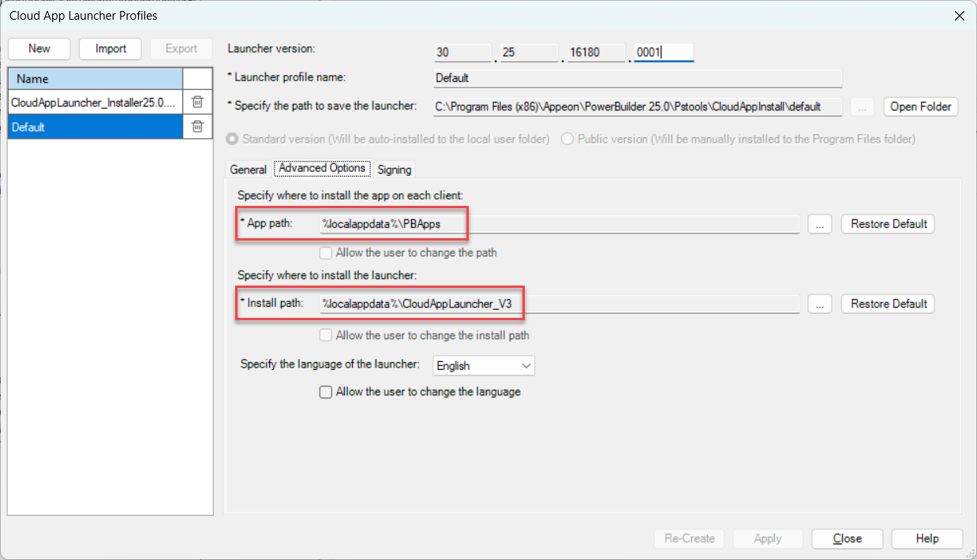Select the Advanced Options tab
Viewport: 977px width, 560px height.
tap(322, 169)
